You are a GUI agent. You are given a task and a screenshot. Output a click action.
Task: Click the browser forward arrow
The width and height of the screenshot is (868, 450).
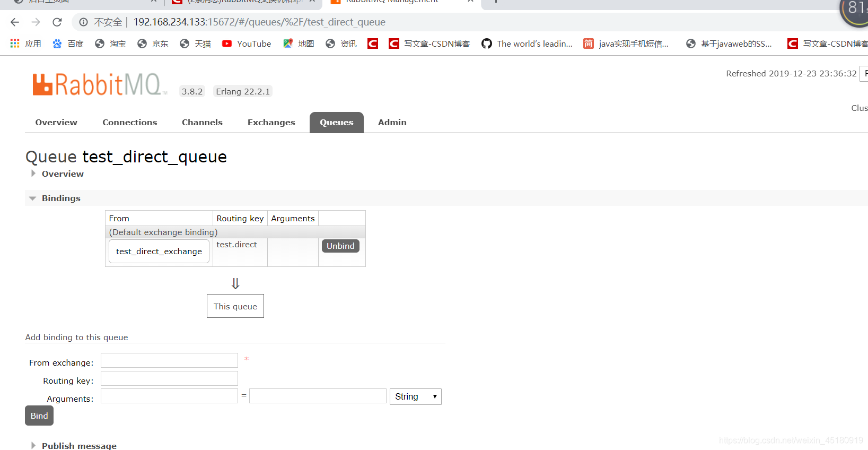click(x=36, y=22)
